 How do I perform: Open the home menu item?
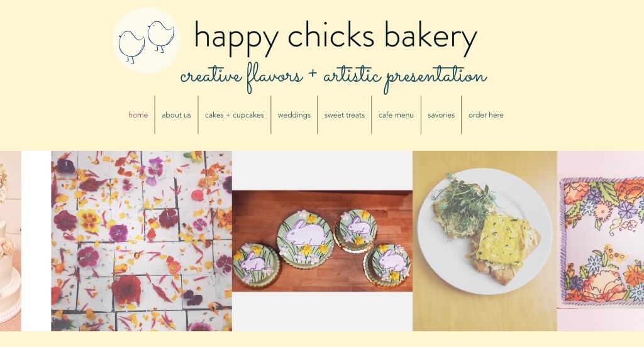(x=138, y=115)
